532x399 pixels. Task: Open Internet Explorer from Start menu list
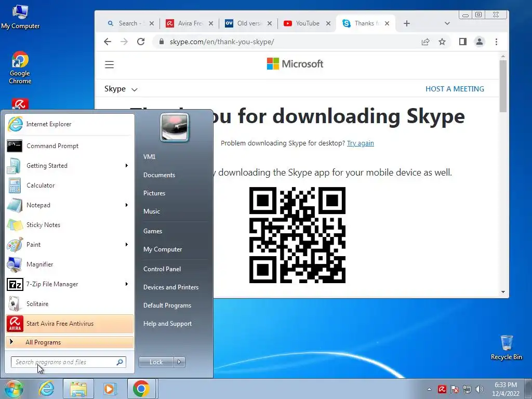pos(70,124)
